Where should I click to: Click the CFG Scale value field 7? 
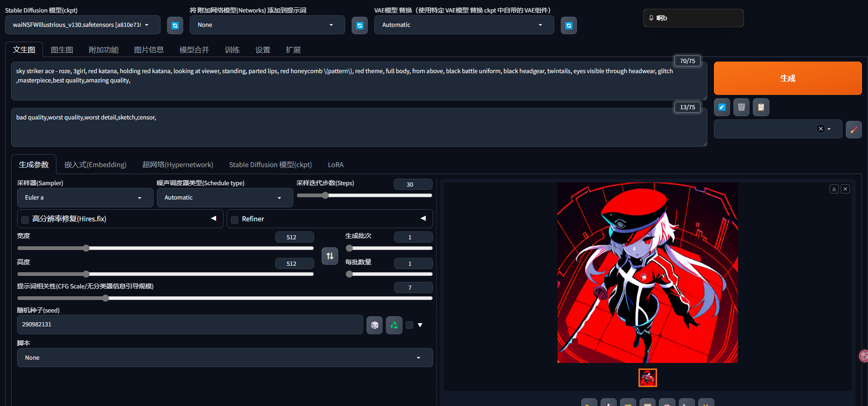click(413, 287)
